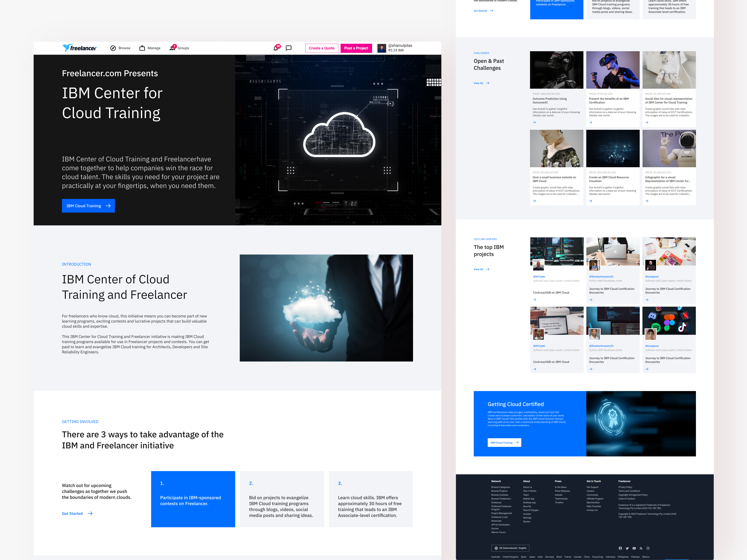This screenshot has height=560, width=747.
Task: Click Testimonials footer link
Action: pos(561,499)
